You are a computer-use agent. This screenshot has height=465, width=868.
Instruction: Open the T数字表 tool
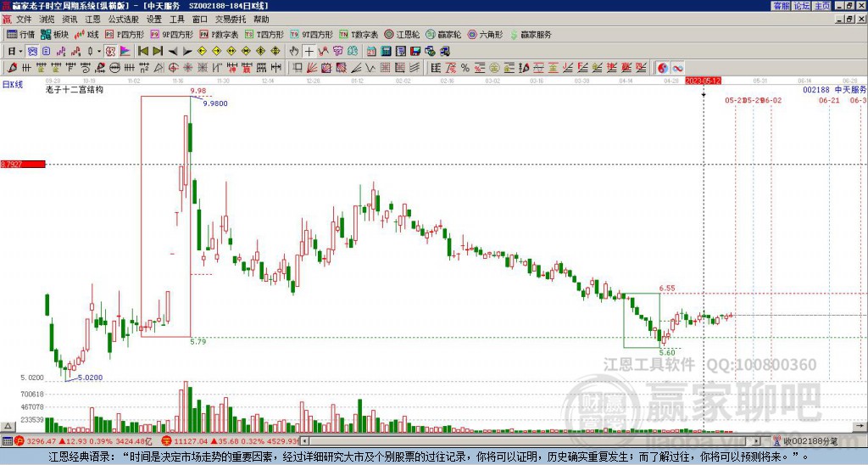pyautogui.click(x=359, y=34)
